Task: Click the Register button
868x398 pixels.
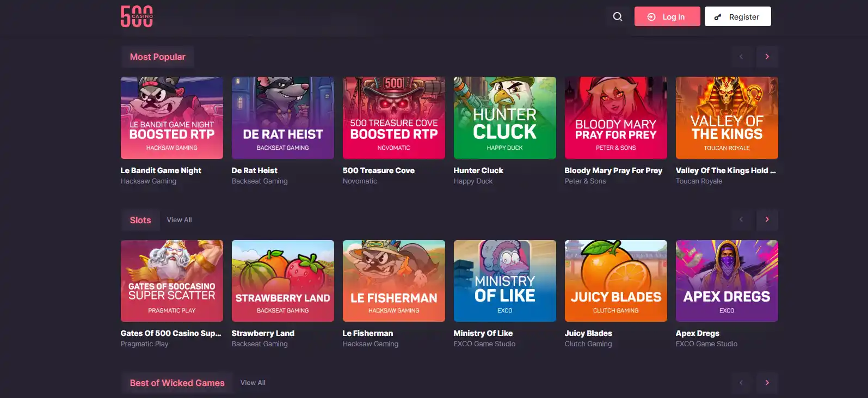Action: click(x=737, y=17)
